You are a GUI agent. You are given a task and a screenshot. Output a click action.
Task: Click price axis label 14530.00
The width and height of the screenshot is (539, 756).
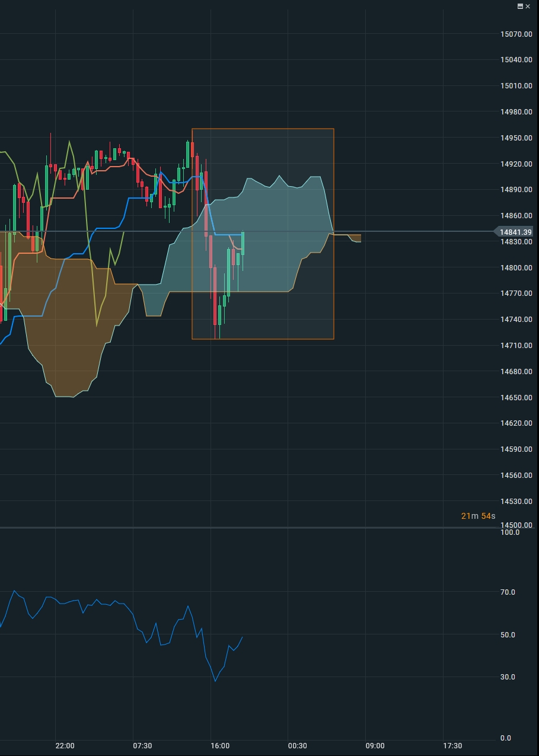(x=516, y=502)
